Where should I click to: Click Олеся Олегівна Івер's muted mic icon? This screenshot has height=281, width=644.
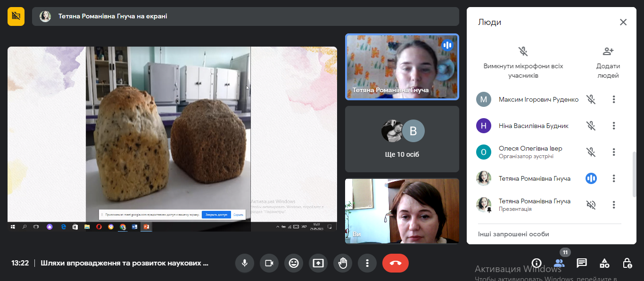[591, 152]
